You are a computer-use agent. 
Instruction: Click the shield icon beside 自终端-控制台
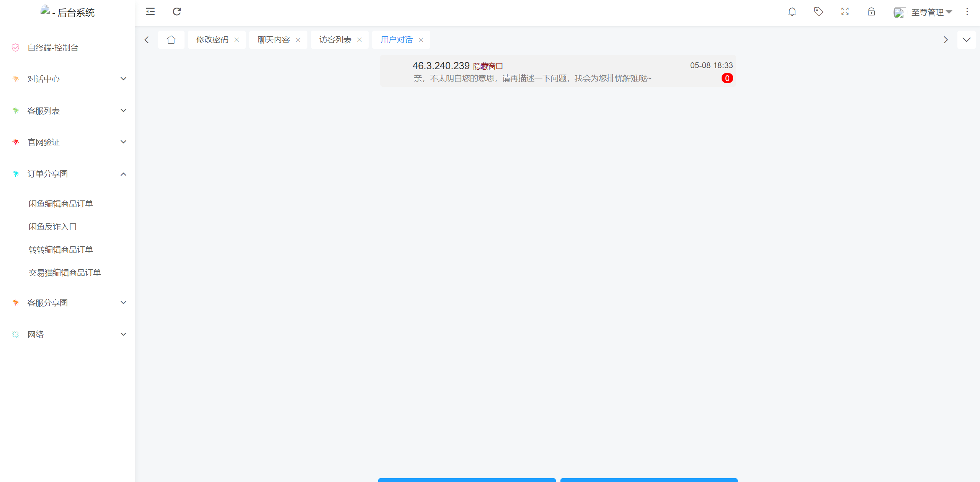click(x=15, y=47)
